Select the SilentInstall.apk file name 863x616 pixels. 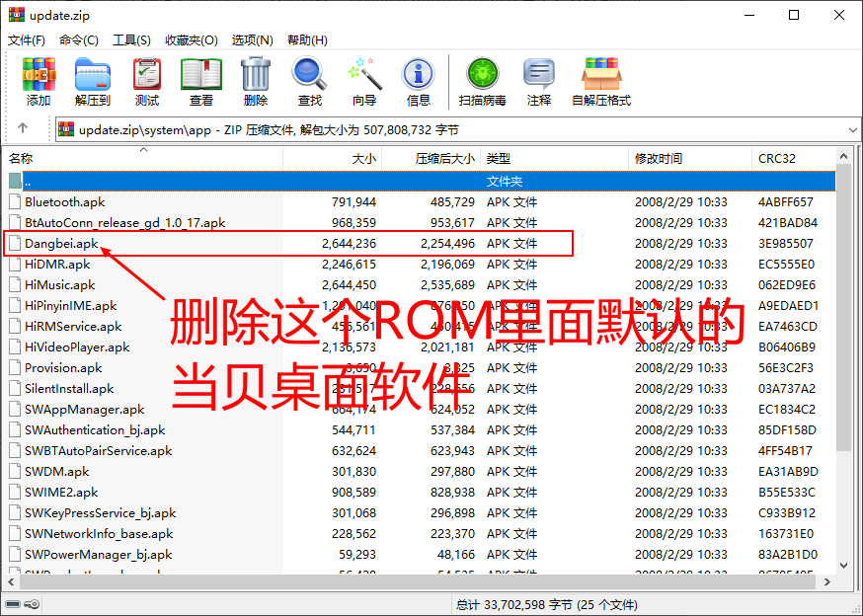click(69, 389)
